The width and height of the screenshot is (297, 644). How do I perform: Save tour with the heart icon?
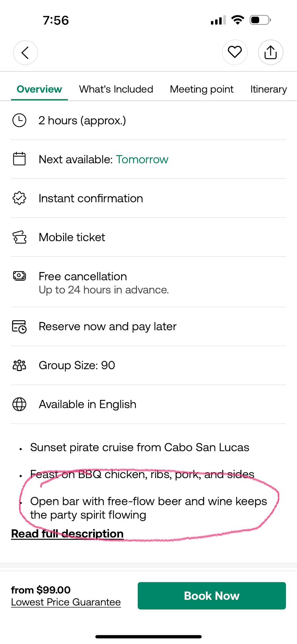(x=235, y=52)
